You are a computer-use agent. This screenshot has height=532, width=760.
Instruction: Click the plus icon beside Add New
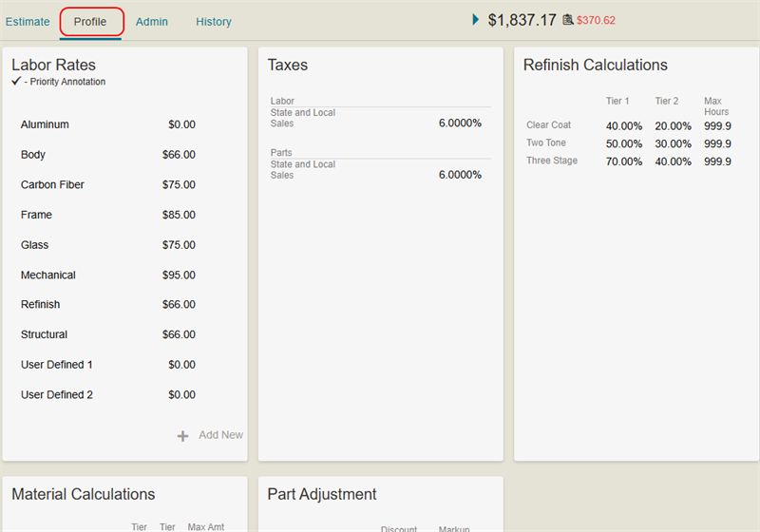coord(182,436)
